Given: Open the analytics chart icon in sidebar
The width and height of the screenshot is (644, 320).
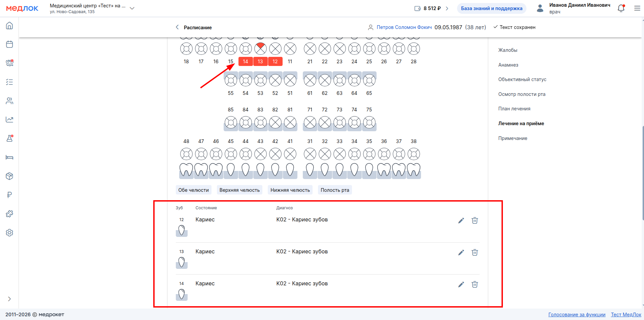Looking at the screenshot, I should [x=9, y=120].
